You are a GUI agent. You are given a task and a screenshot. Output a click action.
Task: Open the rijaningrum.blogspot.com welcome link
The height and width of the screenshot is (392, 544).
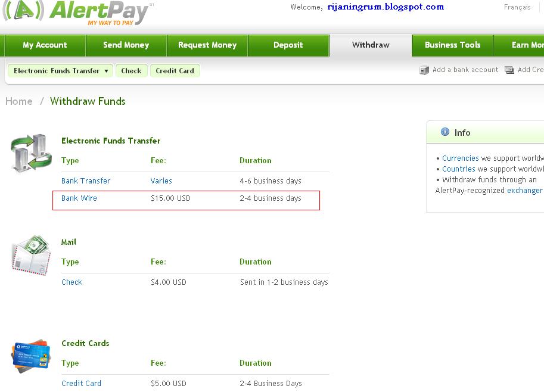click(387, 7)
